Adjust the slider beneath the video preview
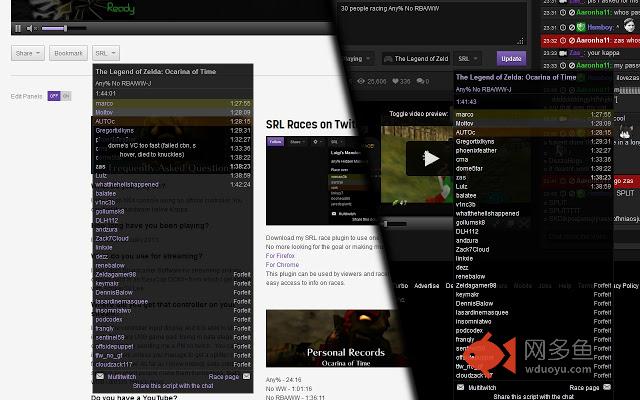640x400 pixels. click(396, 224)
